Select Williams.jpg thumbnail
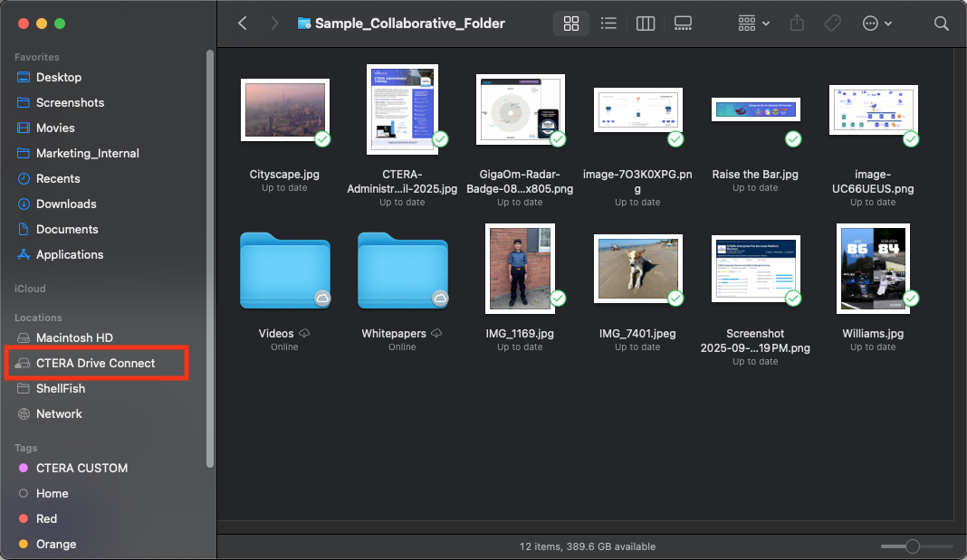967x560 pixels. pyautogui.click(x=873, y=269)
